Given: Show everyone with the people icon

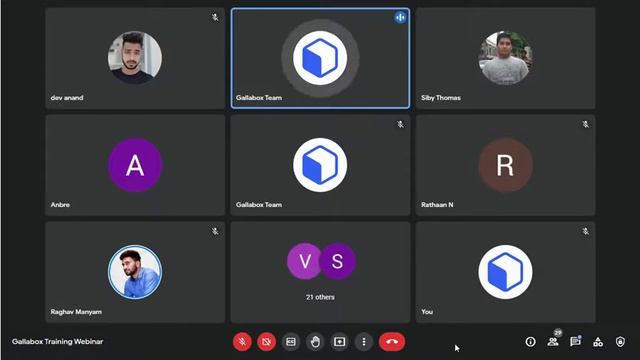Looking at the screenshot, I should (x=553, y=342).
